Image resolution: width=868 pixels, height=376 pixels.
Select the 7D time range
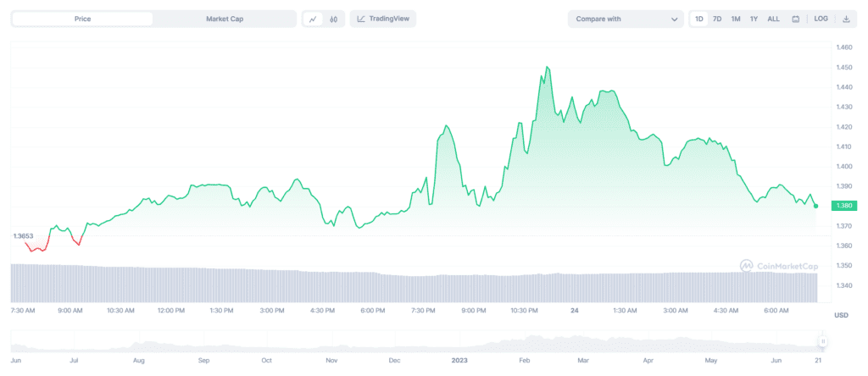717,19
